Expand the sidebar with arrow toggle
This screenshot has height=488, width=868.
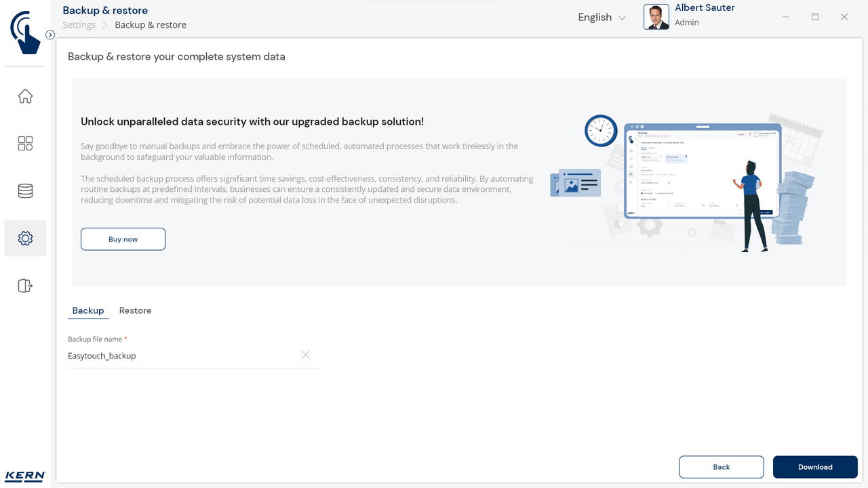click(x=50, y=35)
